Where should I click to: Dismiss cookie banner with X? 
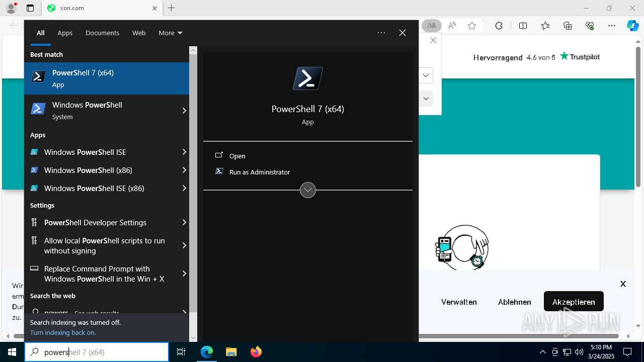click(623, 284)
